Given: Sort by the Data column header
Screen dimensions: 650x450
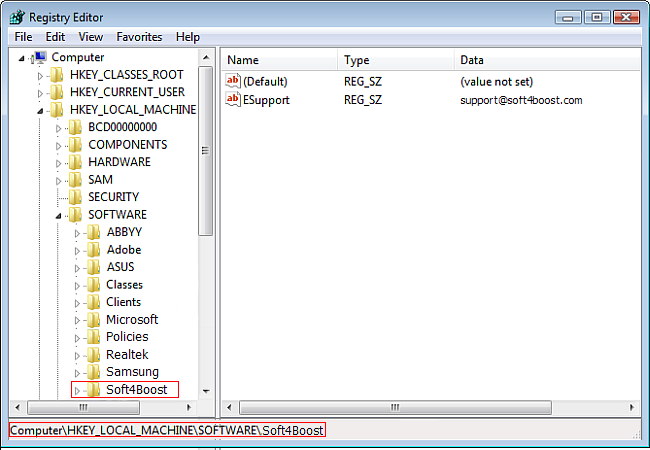Looking at the screenshot, I should click(x=547, y=60).
